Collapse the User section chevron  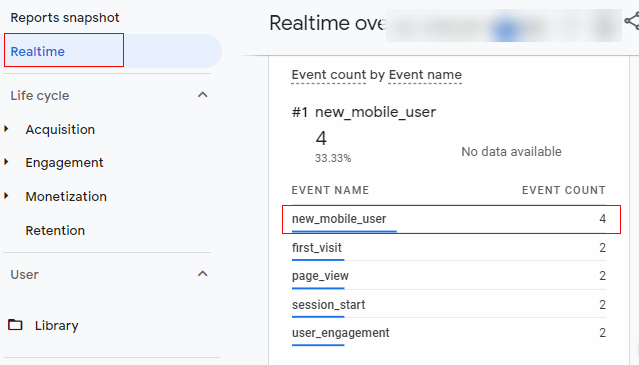(203, 274)
